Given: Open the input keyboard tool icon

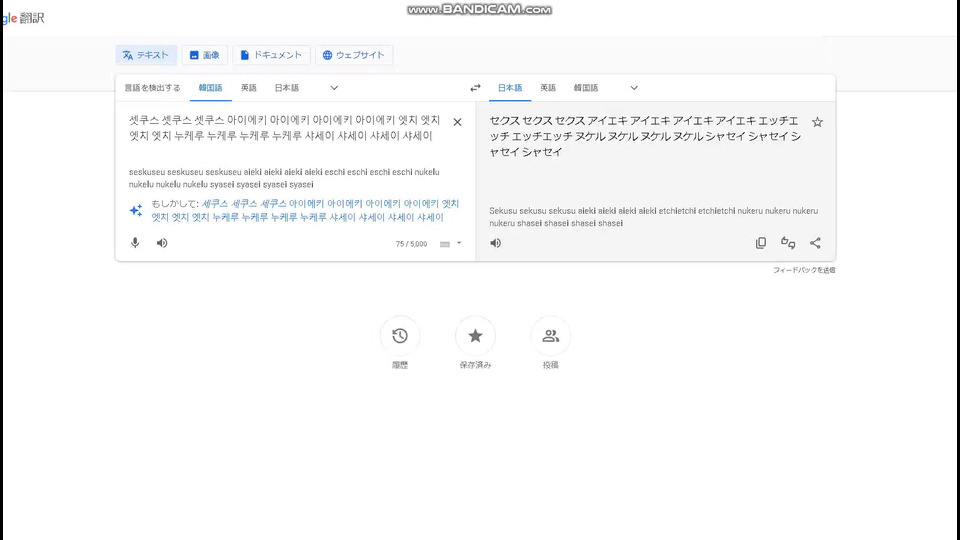Looking at the screenshot, I should click(445, 244).
